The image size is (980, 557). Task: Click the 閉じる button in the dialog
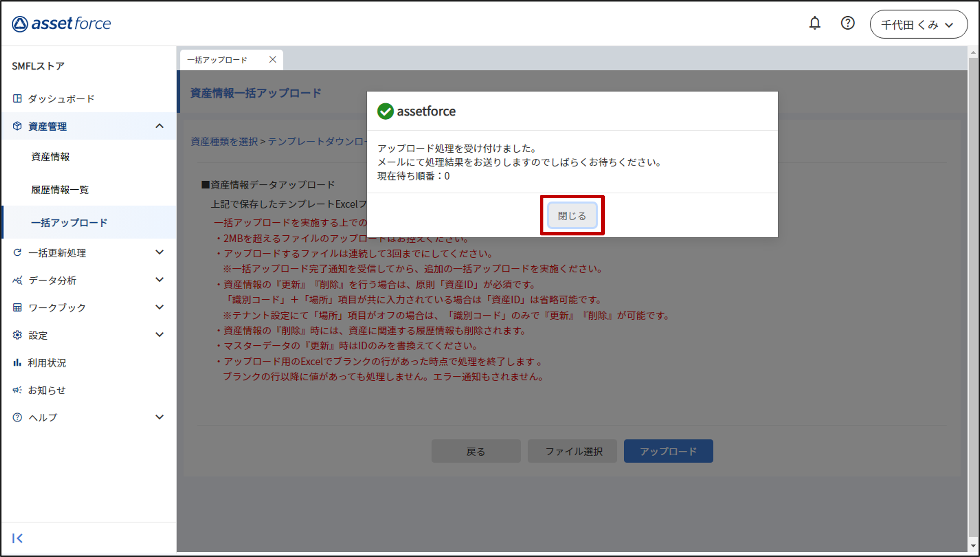click(x=572, y=216)
